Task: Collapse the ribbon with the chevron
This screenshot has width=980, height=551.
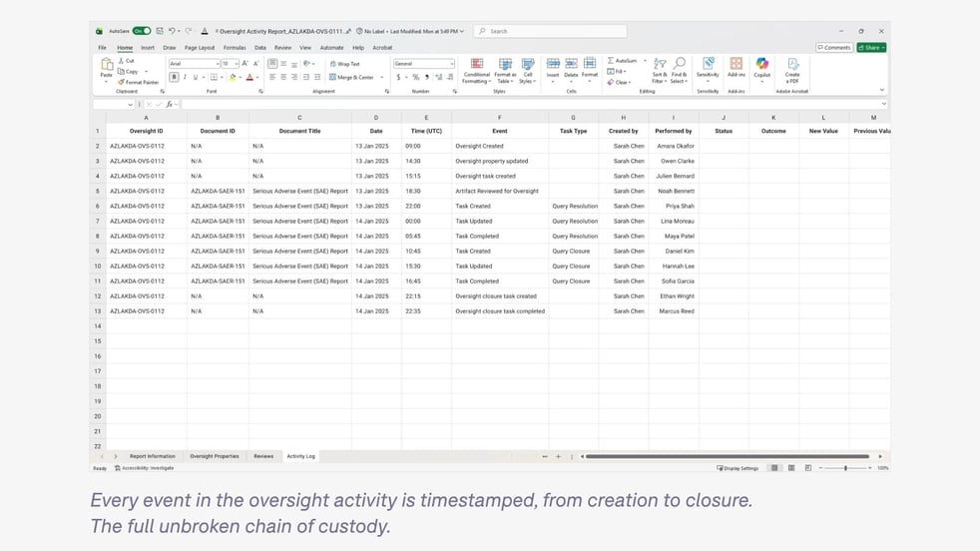Action: (x=882, y=90)
